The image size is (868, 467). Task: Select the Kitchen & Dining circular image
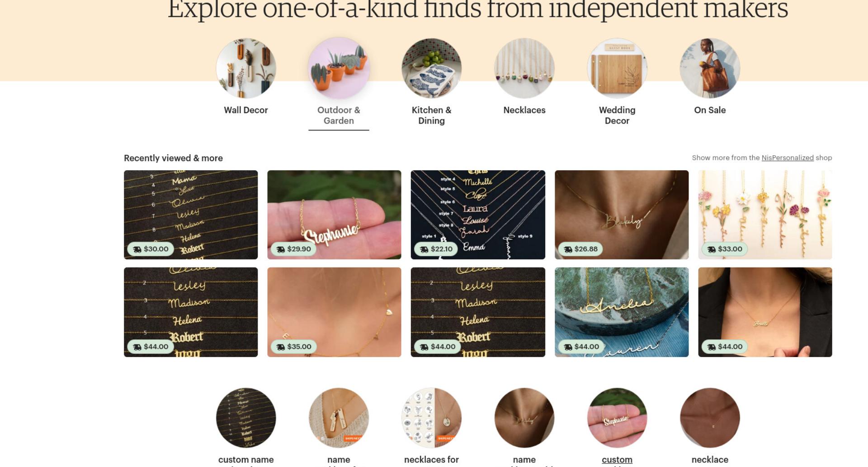(x=431, y=68)
